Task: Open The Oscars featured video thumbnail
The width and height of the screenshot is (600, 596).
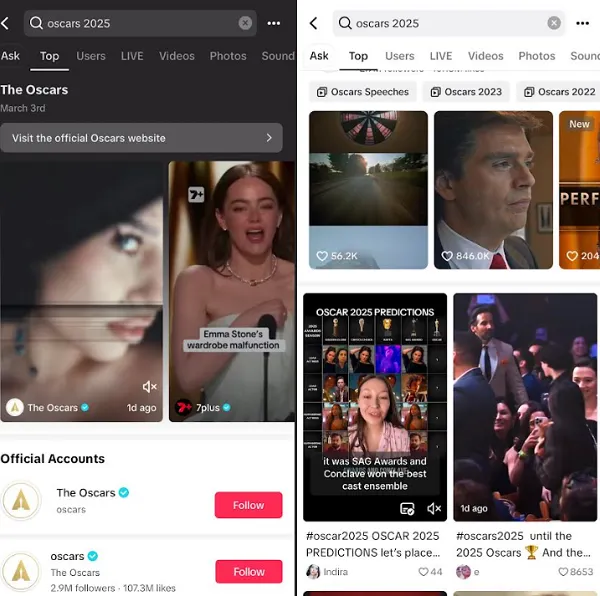Action: (x=82, y=291)
